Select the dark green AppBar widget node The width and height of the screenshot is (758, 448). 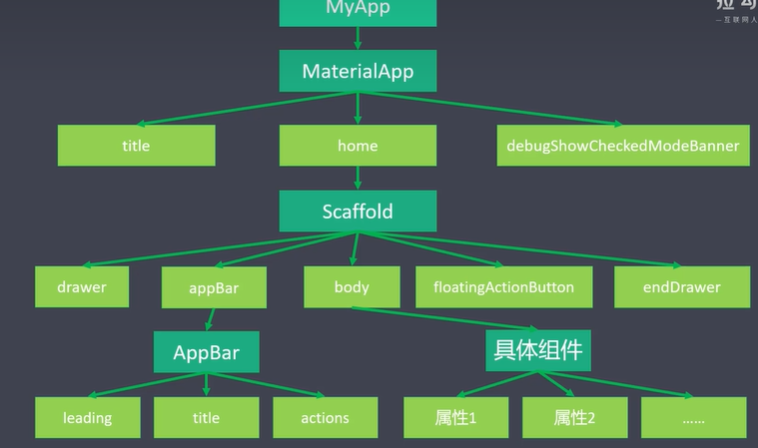[205, 353]
